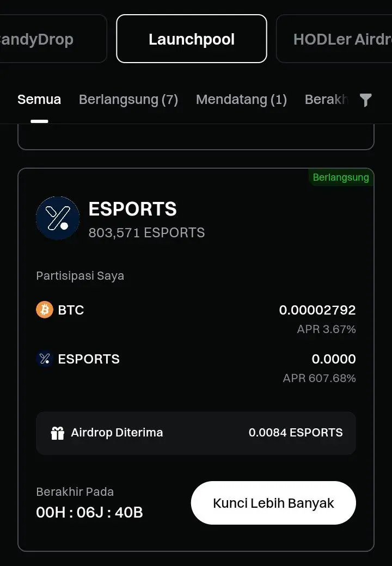Screen dimensions: 392x566
Task: Select the BTC pool amount 0.00002792
Action: pos(317,310)
